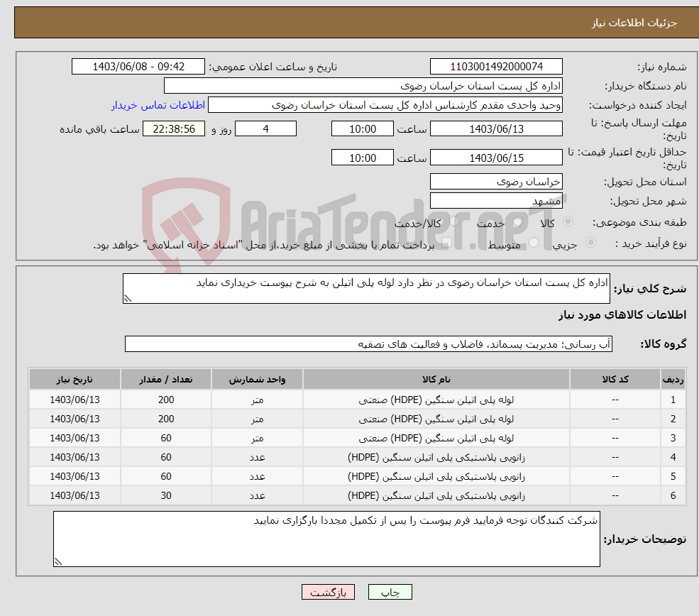Open buyer contact info link اطلاعات تماس خریدار
The width and height of the screenshot is (699, 616).
pyautogui.click(x=158, y=105)
